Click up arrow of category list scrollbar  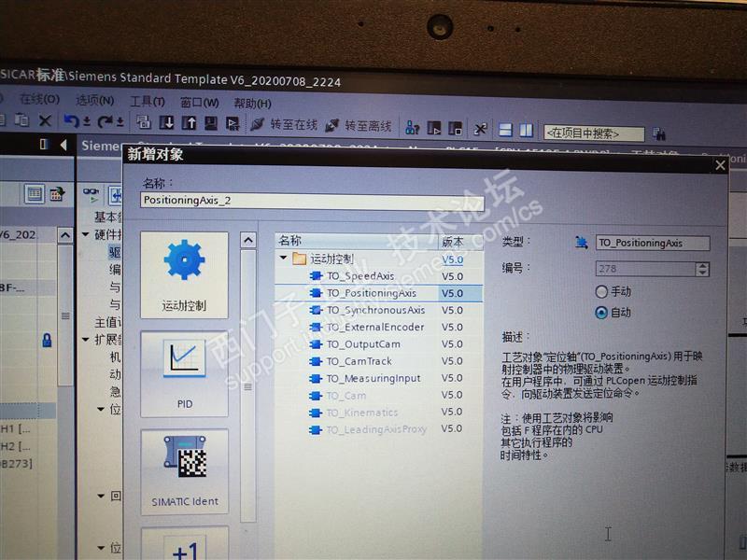tap(248, 240)
